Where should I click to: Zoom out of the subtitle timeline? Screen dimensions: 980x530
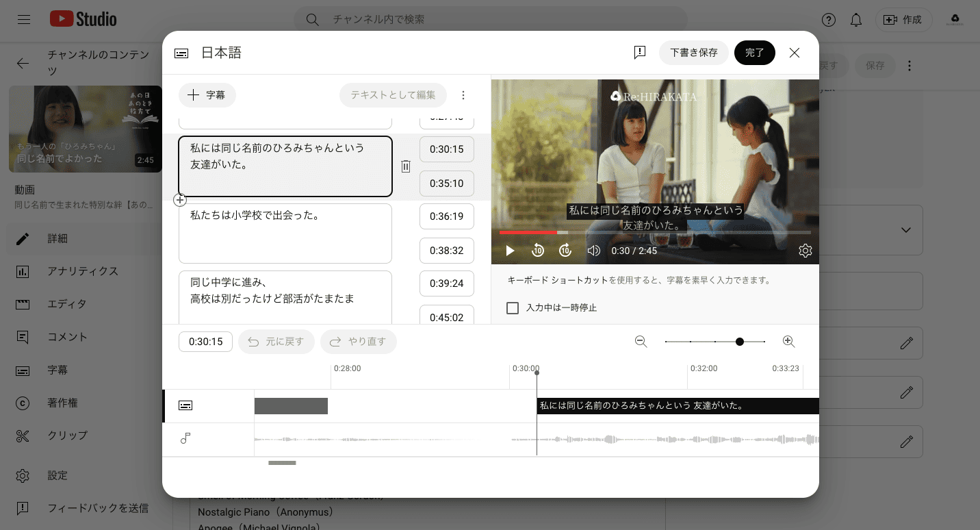point(641,341)
